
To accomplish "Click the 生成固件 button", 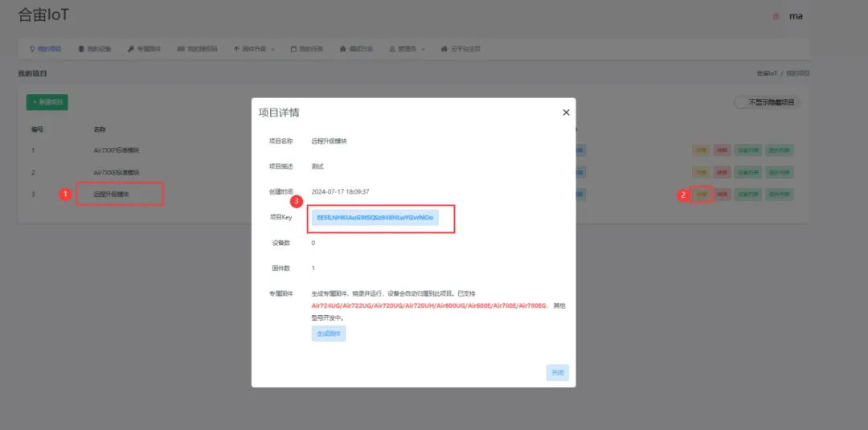I will (x=329, y=334).
